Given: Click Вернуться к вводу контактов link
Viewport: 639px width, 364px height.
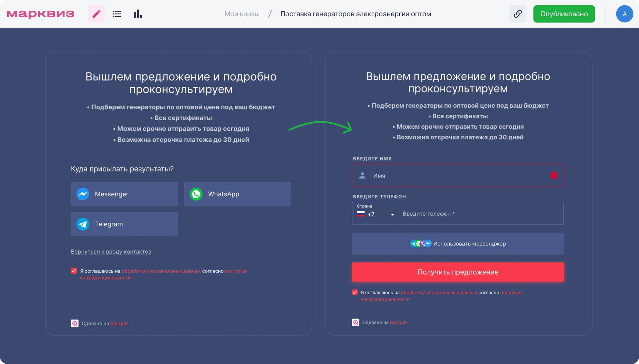Looking at the screenshot, I should 111,252.
